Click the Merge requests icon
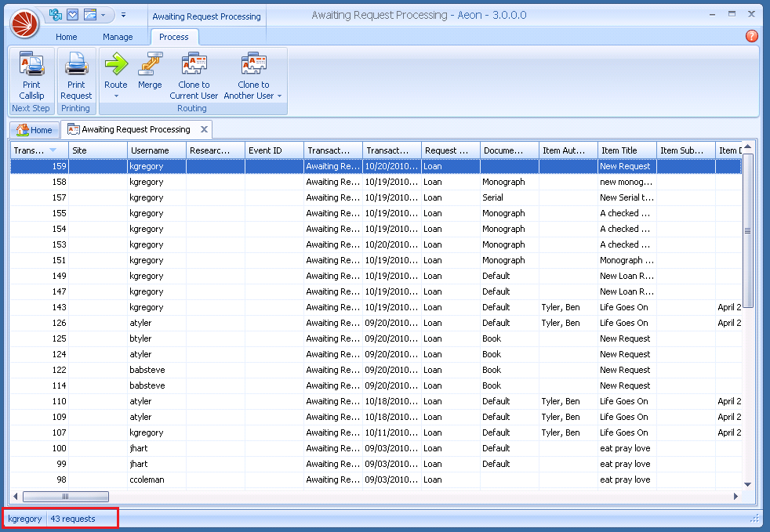 coord(150,64)
